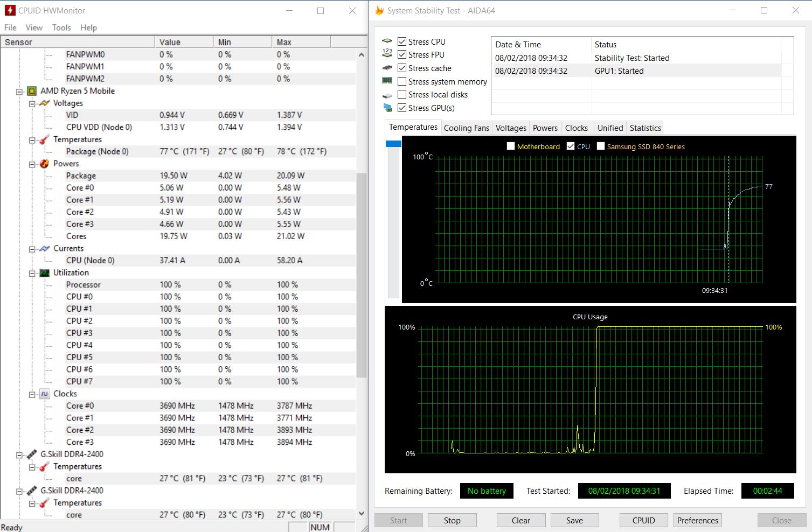
Task: Click the Stress system memory RAM icon
Action: [x=387, y=81]
